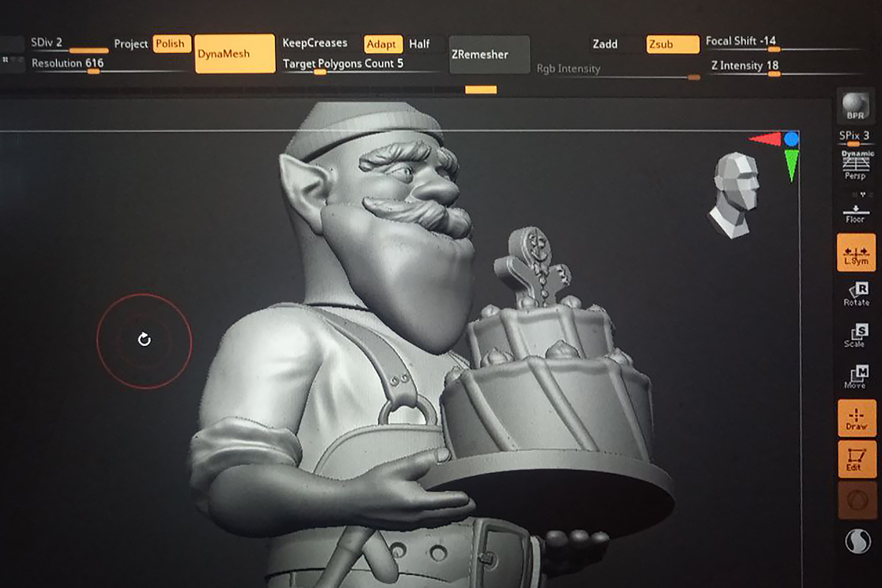Select the Move tool
The width and height of the screenshot is (882, 588).
(x=856, y=377)
